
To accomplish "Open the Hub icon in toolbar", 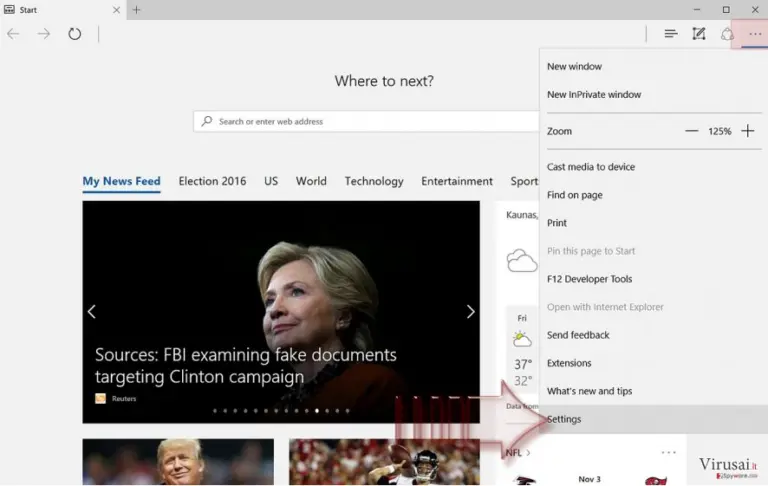I will [671, 34].
